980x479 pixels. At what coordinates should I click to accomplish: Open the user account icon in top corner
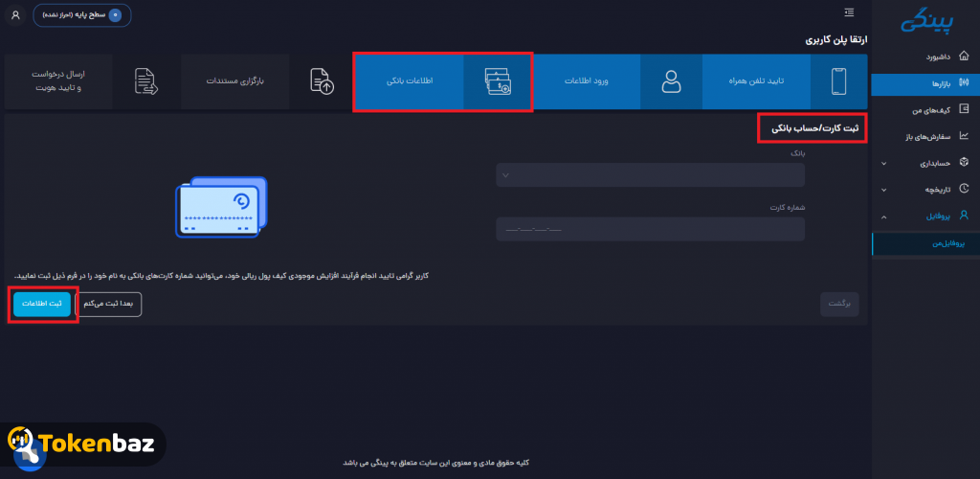[15, 15]
